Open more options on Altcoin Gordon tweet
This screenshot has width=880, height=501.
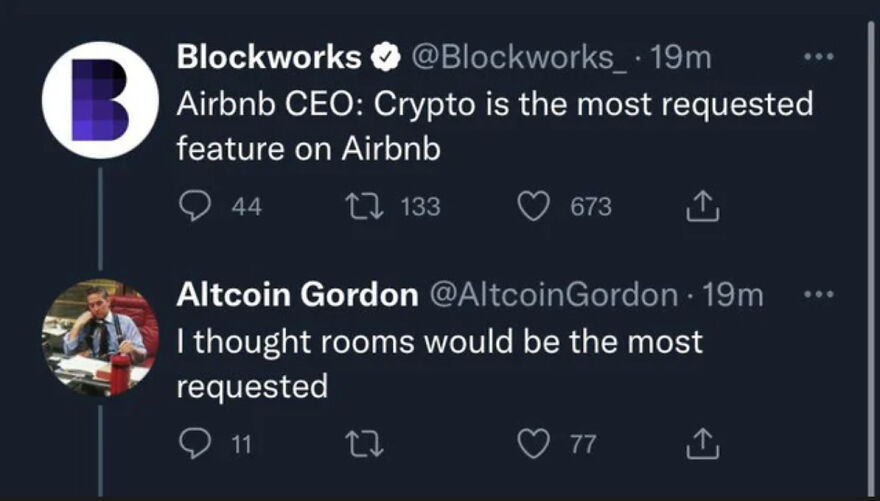click(x=819, y=295)
